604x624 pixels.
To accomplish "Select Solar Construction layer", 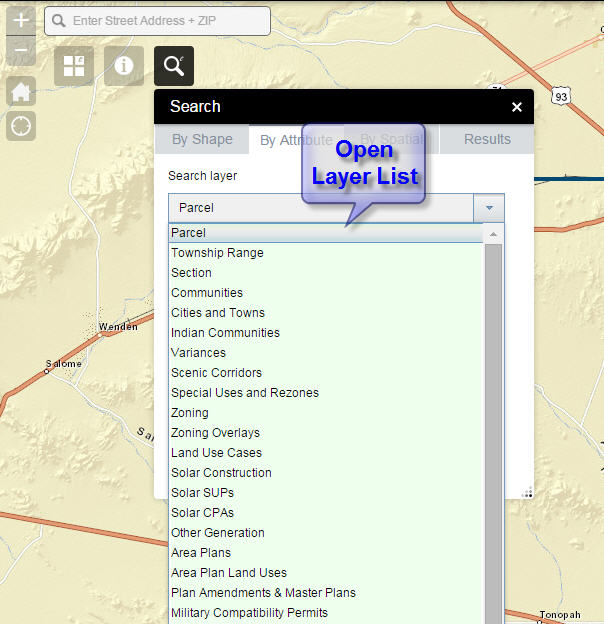I will coord(325,472).
